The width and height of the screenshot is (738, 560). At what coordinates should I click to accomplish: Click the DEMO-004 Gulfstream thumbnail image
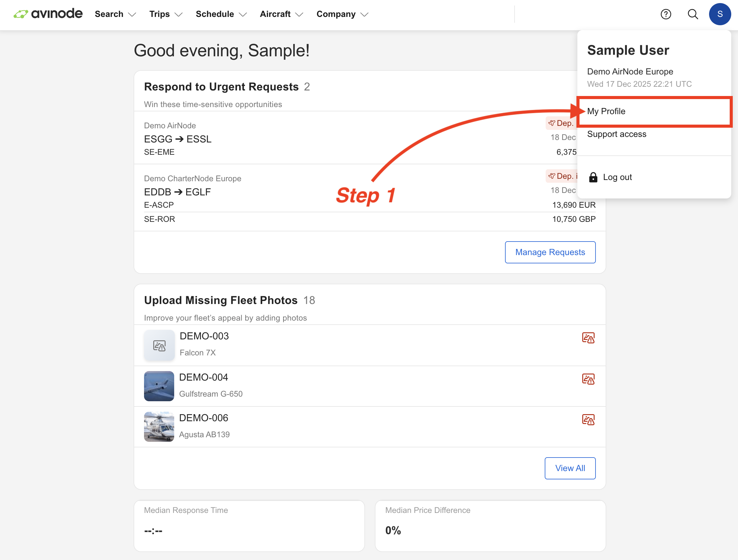coord(159,386)
